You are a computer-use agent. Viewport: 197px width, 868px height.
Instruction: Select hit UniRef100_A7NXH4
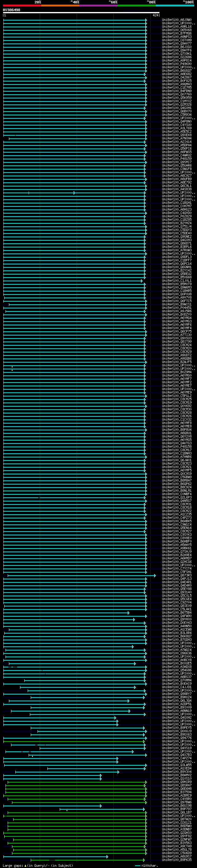[x=177, y=139]
